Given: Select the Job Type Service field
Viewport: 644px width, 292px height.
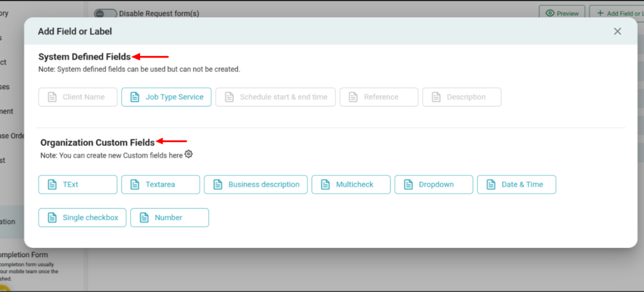Looking at the screenshot, I should point(166,97).
